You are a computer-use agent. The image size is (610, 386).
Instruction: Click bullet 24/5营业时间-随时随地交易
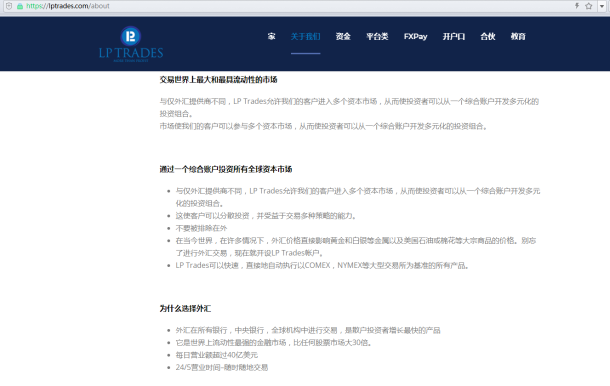coord(221,367)
